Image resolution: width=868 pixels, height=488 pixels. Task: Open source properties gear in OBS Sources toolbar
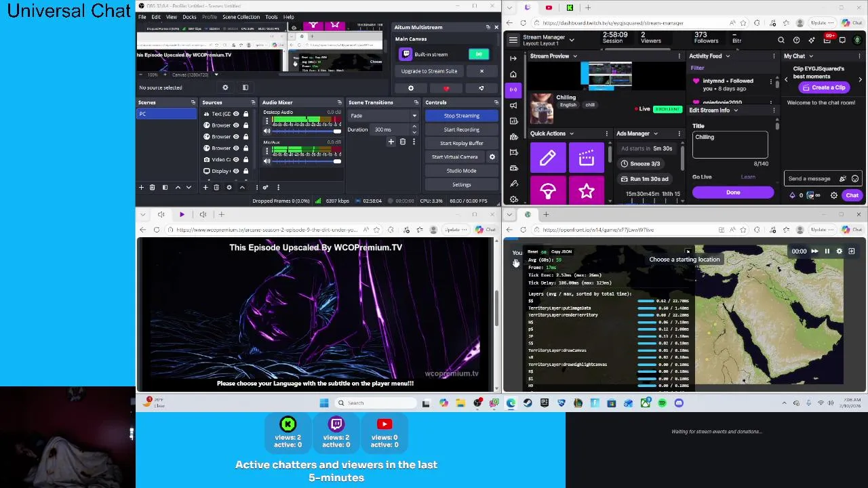[229, 187]
